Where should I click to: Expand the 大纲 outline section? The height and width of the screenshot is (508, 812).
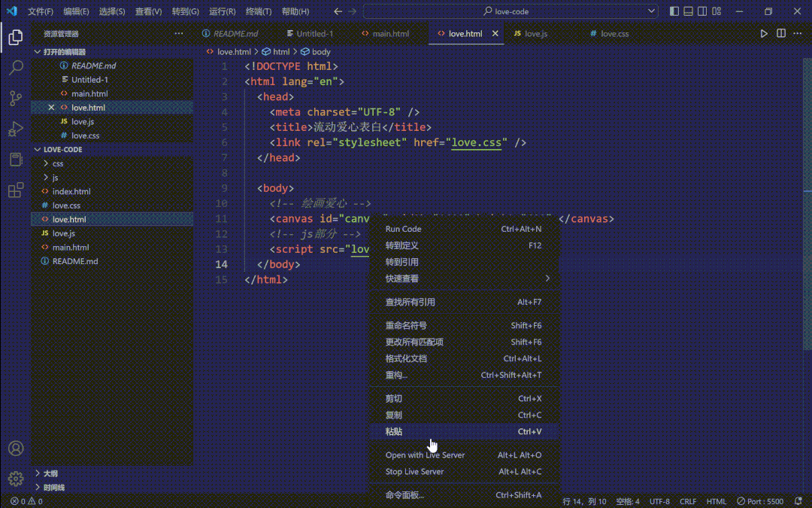tap(38, 473)
